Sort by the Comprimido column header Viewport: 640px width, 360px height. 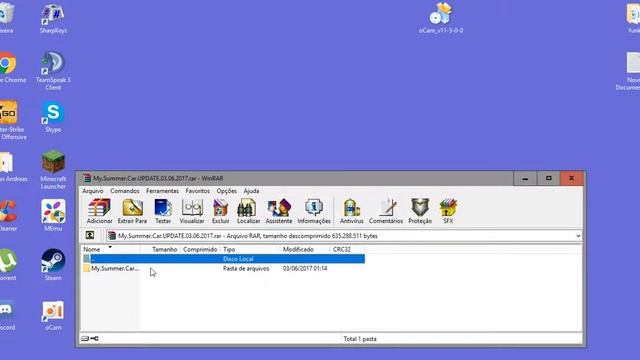[x=200, y=249]
